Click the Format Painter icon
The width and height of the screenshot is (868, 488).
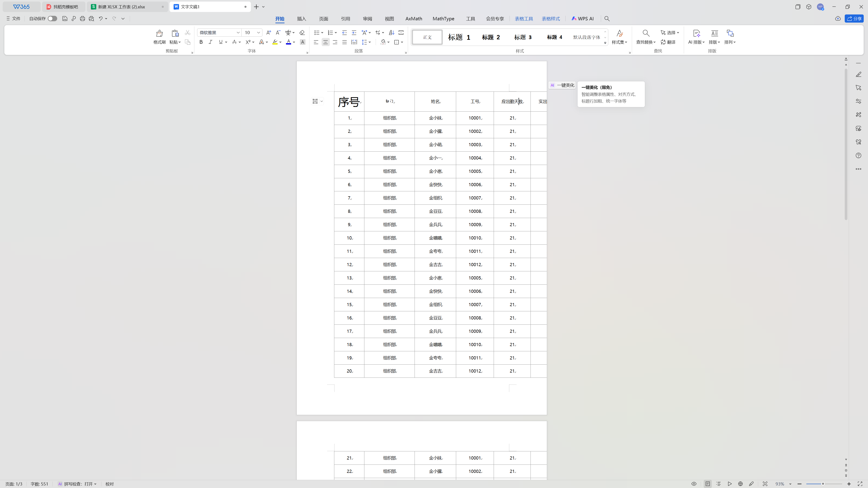[159, 33]
